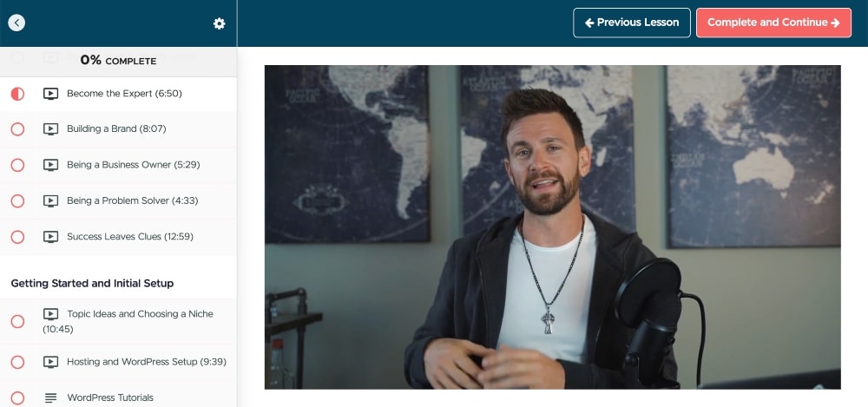Viewport: 868px width, 407px height.
Task: Toggle completion circle for Topic Ideas lesson
Action: click(x=17, y=321)
